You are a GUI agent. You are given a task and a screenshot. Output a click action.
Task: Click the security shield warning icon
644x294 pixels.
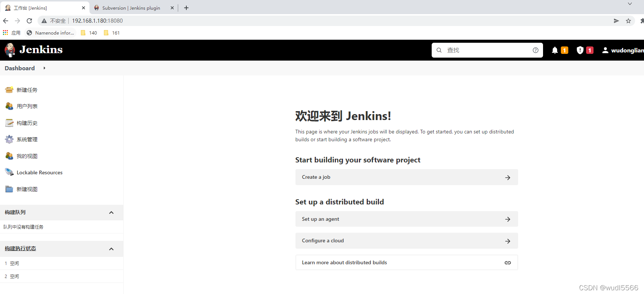(580, 50)
